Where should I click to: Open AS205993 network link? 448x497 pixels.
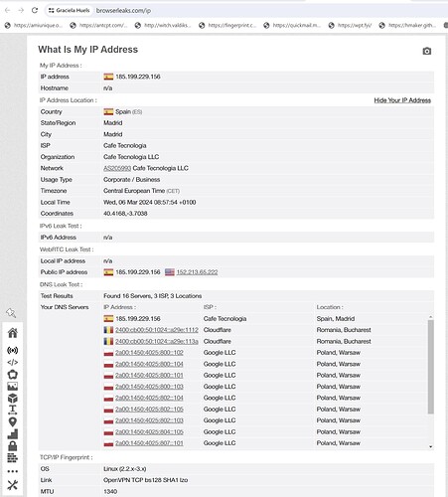117,168
